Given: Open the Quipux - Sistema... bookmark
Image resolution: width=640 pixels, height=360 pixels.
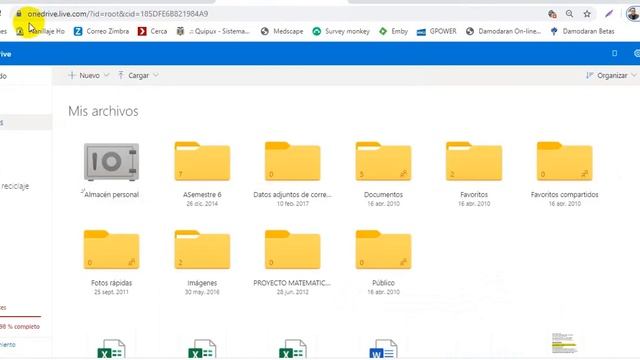Looking at the screenshot, I should pos(213,31).
